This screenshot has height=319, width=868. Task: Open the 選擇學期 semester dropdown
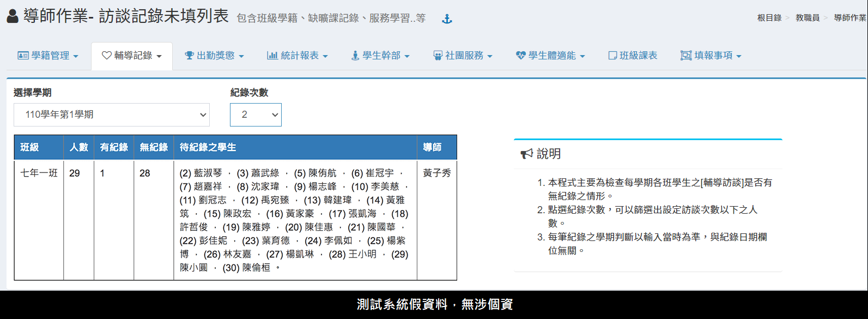(x=112, y=115)
